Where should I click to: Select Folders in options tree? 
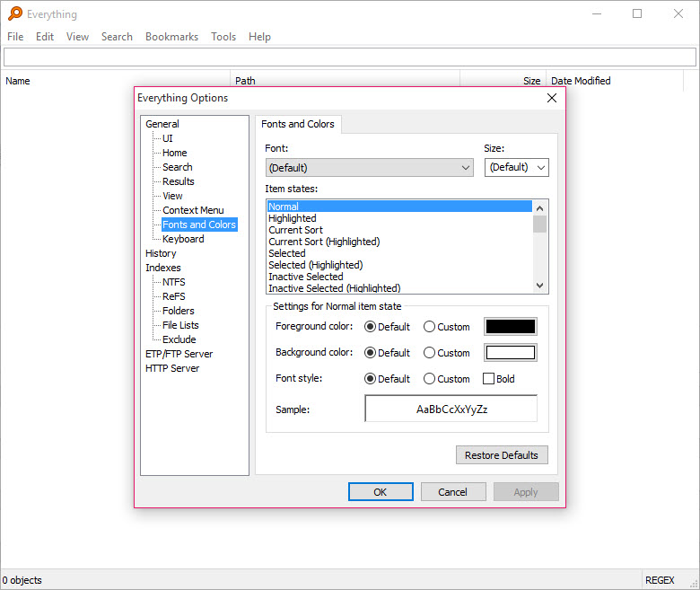[178, 311]
